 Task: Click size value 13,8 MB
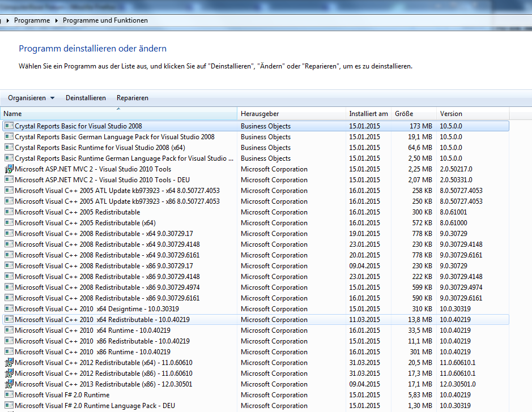tap(420, 320)
